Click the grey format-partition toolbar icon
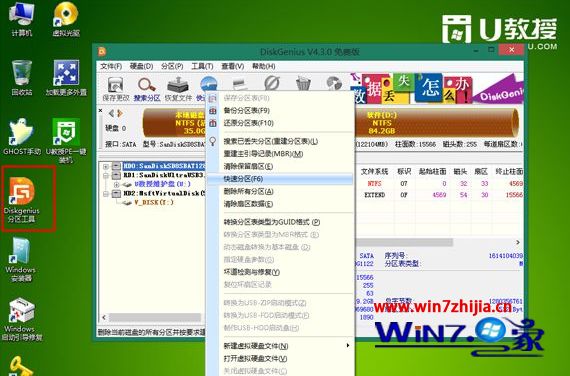The image size is (570, 376). [240, 84]
